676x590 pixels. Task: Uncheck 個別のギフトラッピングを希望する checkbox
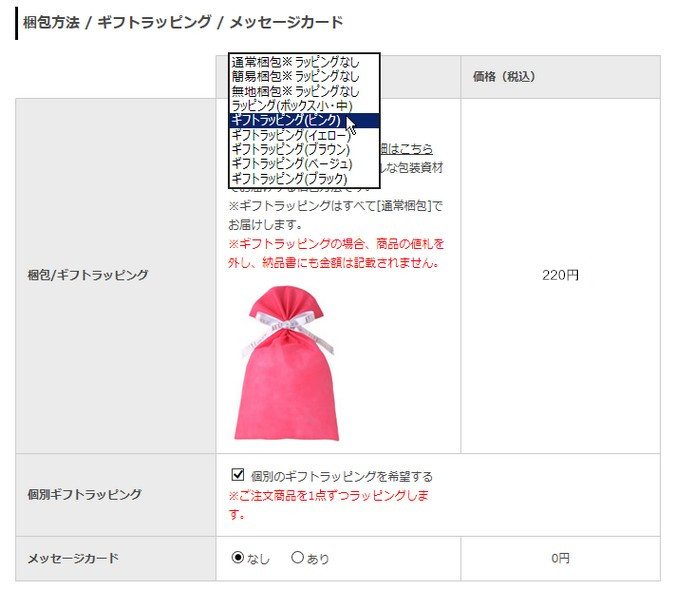coord(238,474)
